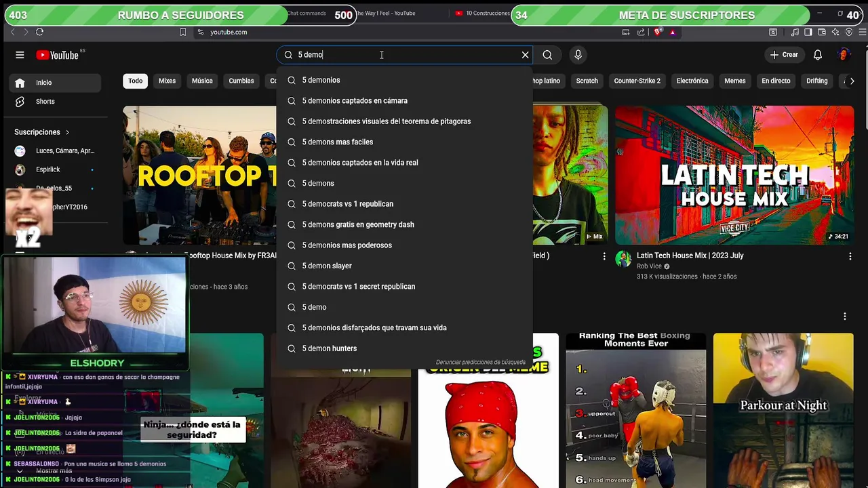Select the Scratch filter chip
The image size is (868, 488).
point(587,81)
